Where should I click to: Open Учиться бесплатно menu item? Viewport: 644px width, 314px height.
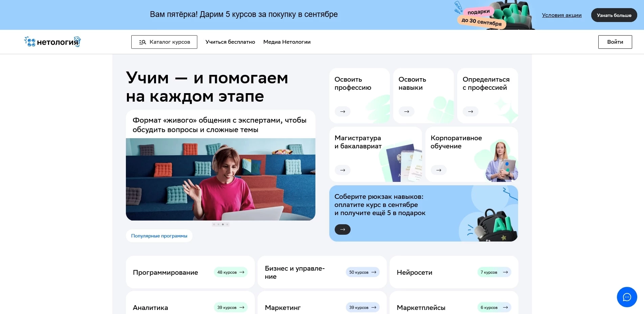point(230,42)
